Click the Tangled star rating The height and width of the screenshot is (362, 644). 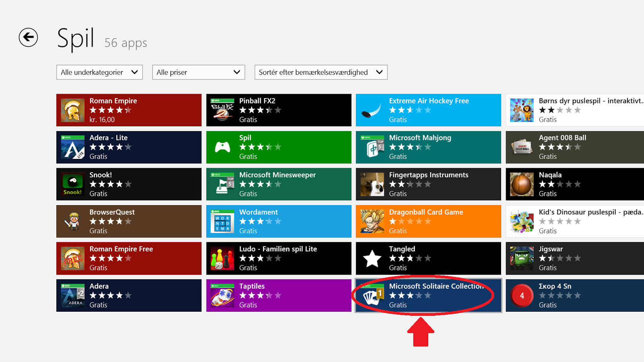pyautogui.click(x=410, y=258)
